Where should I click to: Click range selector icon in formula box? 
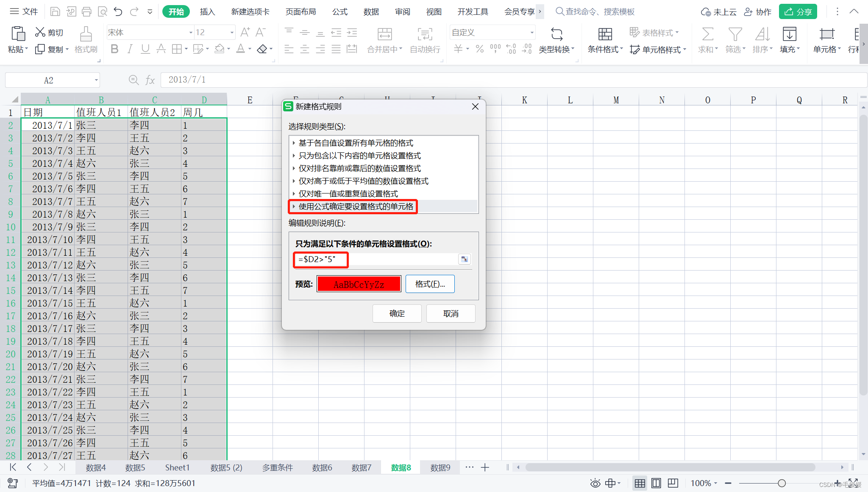coord(465,259)
